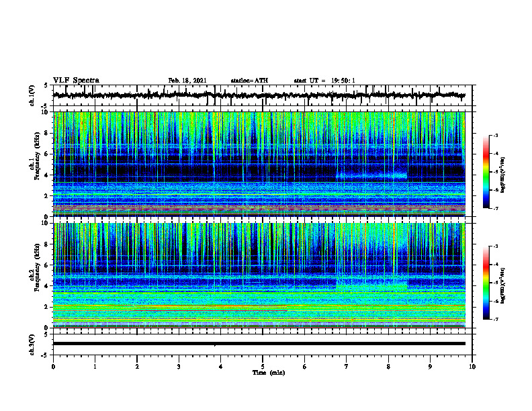The width and height of the screenshot is (532, 411).
Task: Click the ch.2 bright band near 7.5 minutes
Action: 371,287
